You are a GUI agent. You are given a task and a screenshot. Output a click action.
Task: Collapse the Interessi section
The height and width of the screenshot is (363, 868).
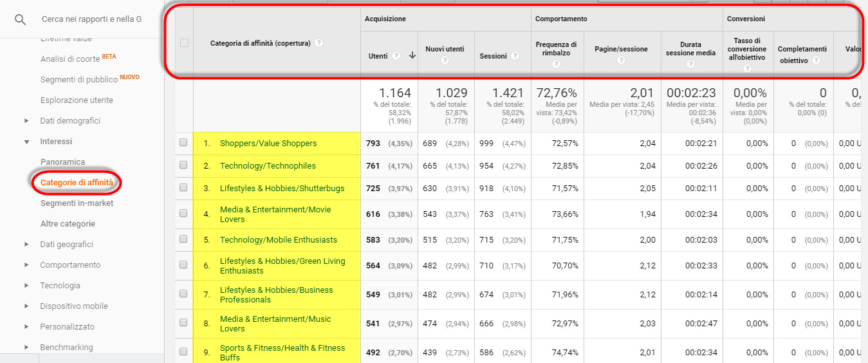tap(26, 142)
